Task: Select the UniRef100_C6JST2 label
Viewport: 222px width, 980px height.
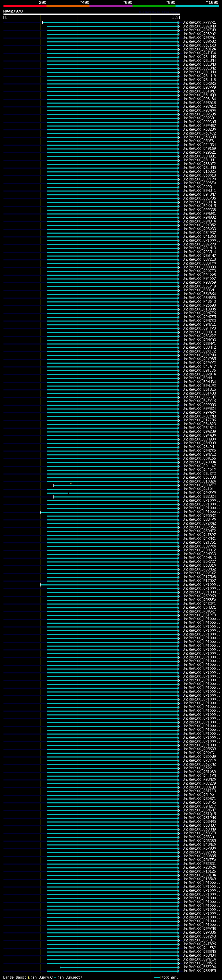Action: (199, 473)
